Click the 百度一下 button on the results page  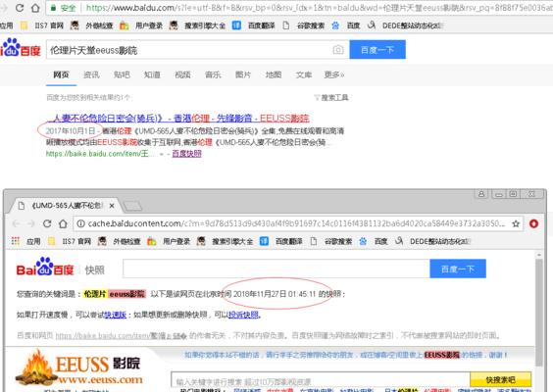click(x=377, y=50)
